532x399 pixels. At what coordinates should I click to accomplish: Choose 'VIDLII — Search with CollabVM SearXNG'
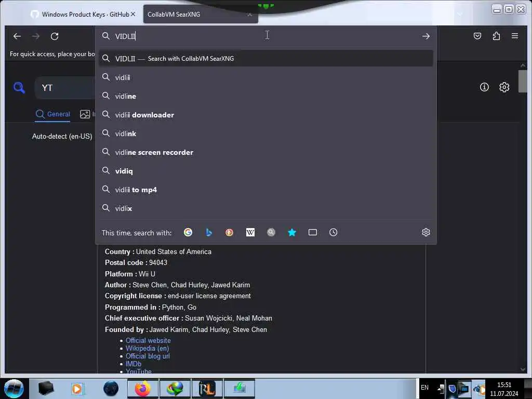[266, 58]
